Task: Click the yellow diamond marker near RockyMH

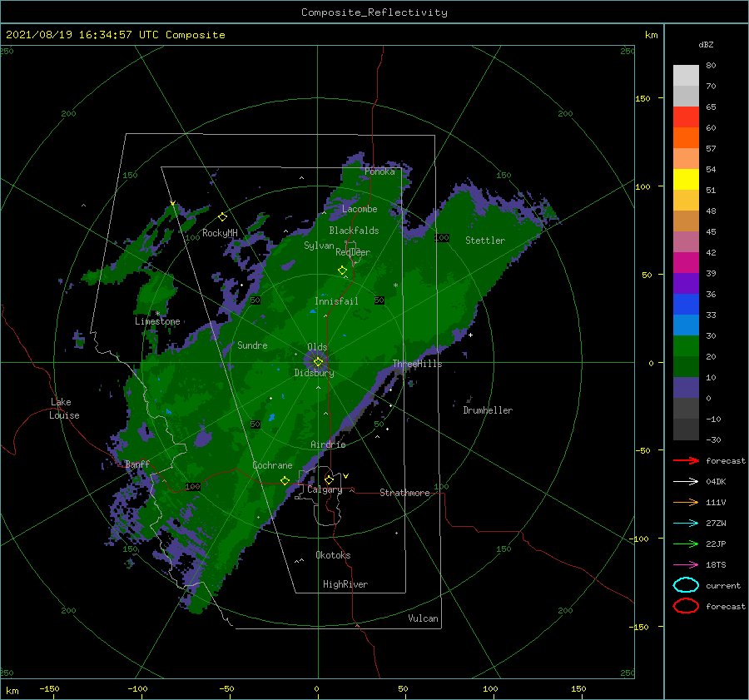Action: pos(222,217)
